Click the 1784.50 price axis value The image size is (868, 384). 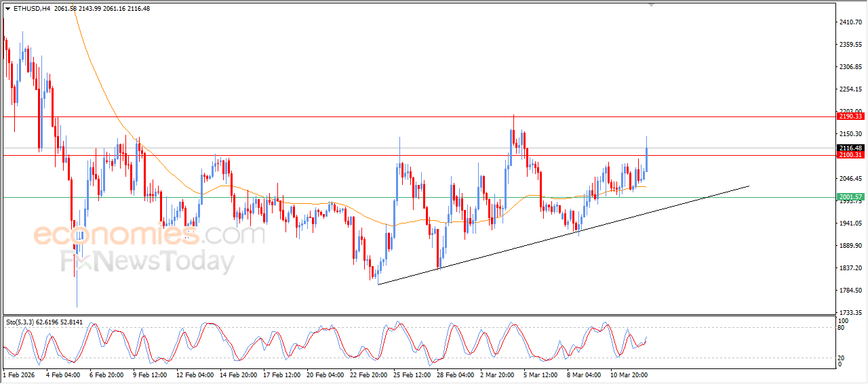(850, 291)
